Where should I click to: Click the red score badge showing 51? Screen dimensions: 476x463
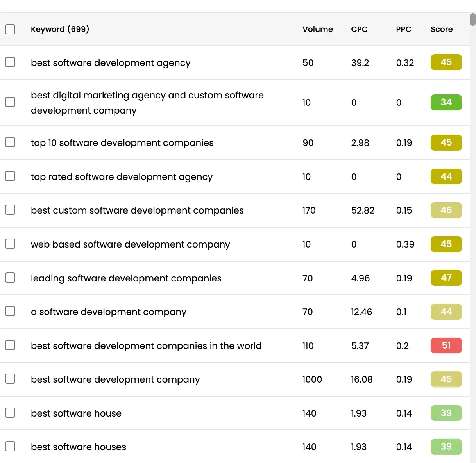point(446,345)
